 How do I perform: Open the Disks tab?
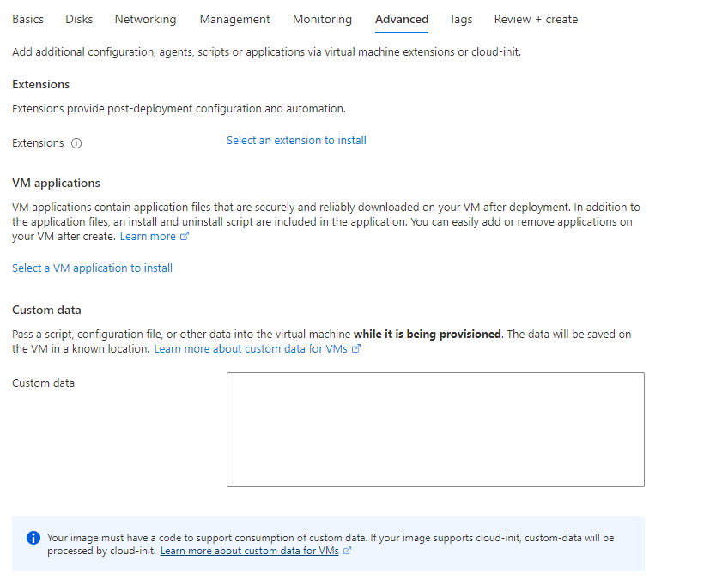click(79, 19)
